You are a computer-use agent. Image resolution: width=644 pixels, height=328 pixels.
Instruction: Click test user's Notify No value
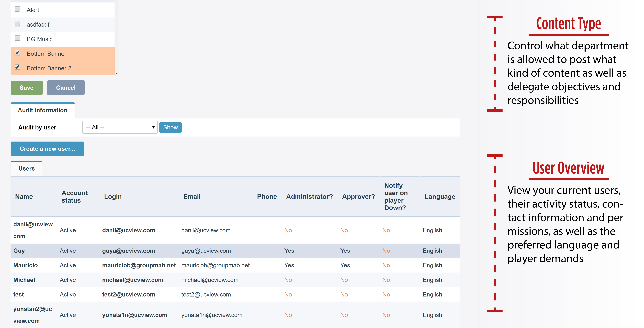386,295
